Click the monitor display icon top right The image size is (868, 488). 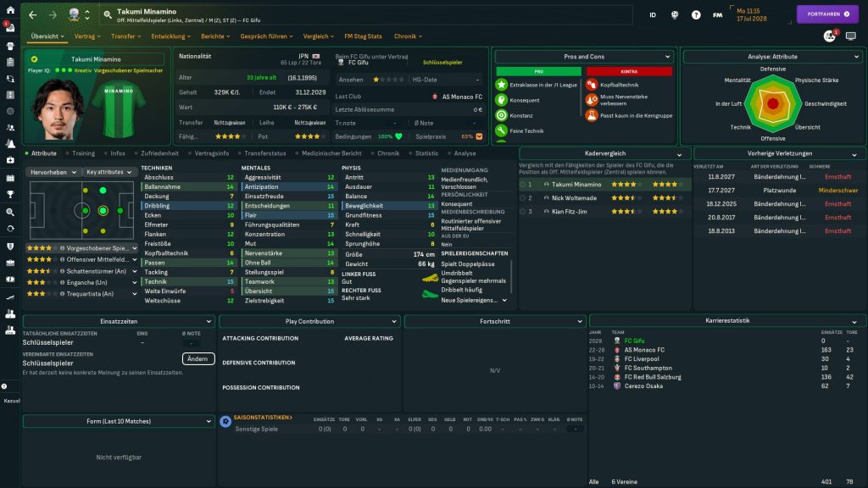point(851,36)
